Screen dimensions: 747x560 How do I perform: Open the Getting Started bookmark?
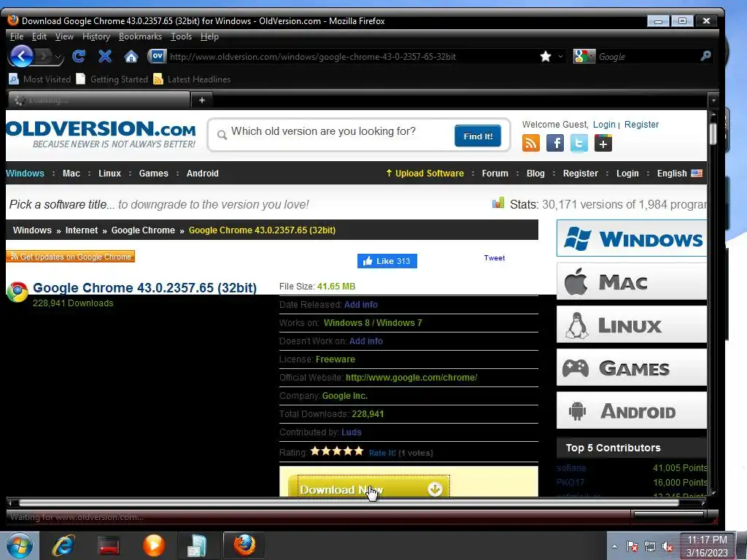pyautogui.click(x=112, y=79)
